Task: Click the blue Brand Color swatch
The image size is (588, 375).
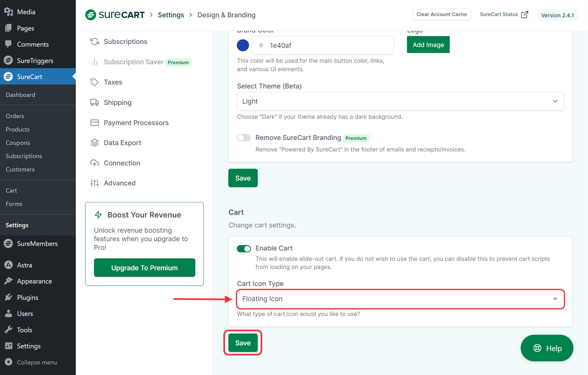Action: pos(243,45)
